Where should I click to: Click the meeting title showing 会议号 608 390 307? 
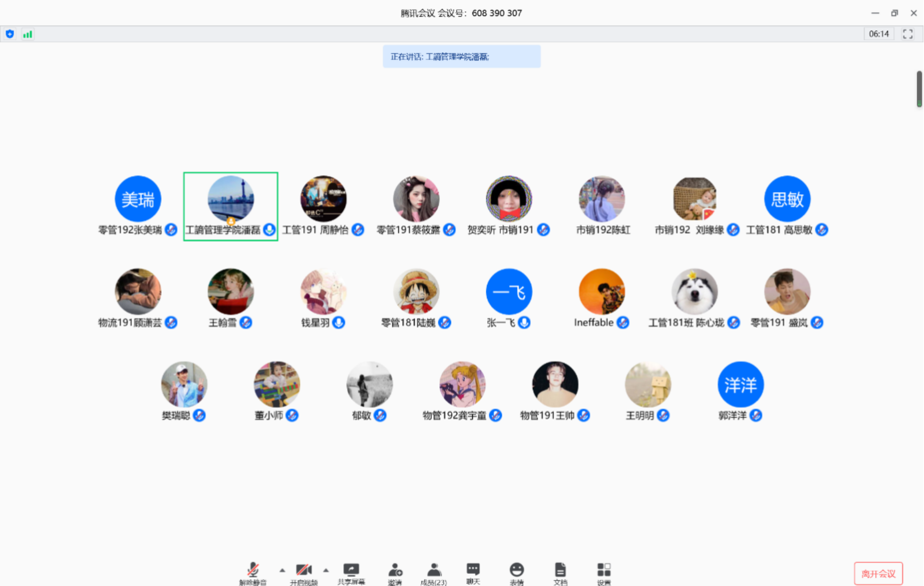461,13
